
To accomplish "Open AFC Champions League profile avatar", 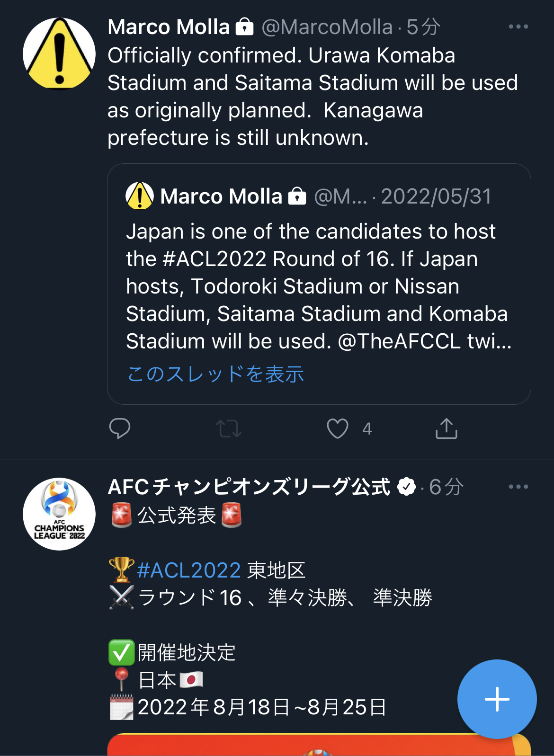I will pyautogui.click(x=59, y=514).
